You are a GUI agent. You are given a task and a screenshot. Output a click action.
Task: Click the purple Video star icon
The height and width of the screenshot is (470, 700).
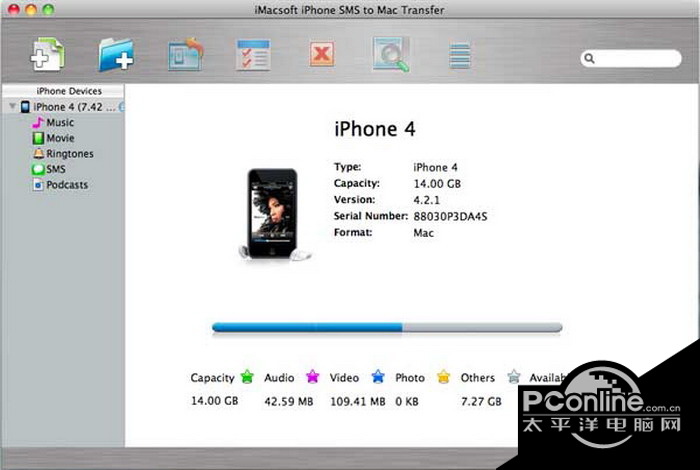312,377
